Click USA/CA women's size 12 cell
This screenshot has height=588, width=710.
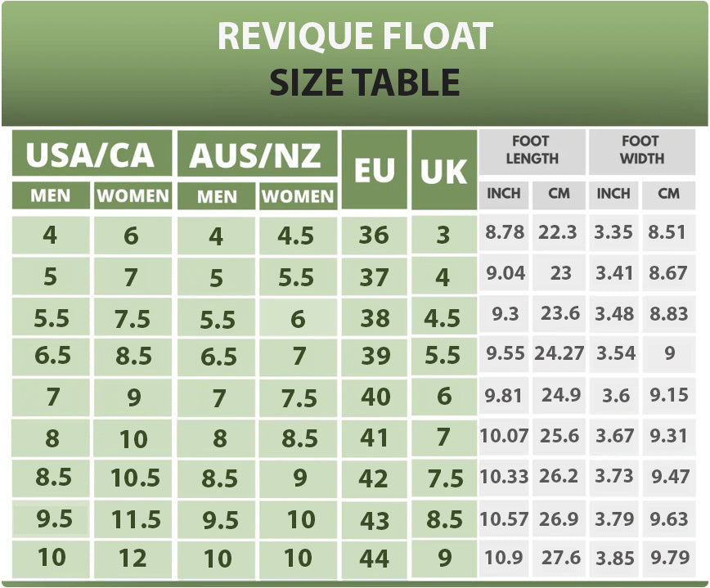[133, 559]
